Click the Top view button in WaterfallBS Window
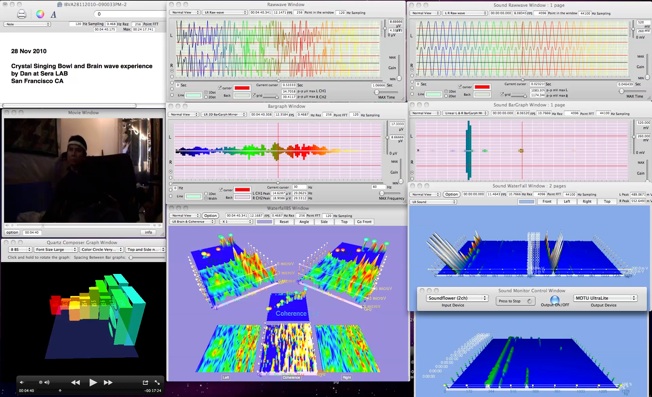Viewport: 652px width, 397px height. point(344,222)
